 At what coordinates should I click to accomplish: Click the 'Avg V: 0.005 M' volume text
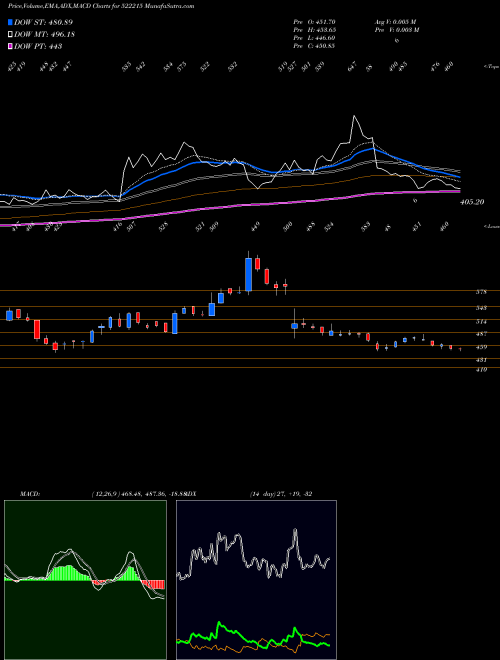(395, 22)
